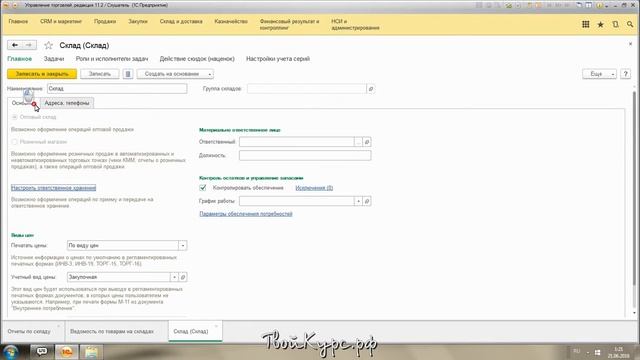Click ellipsis select button for Ответственный
The height and width of the screenshot is (360, 640).
click(358, 142)
